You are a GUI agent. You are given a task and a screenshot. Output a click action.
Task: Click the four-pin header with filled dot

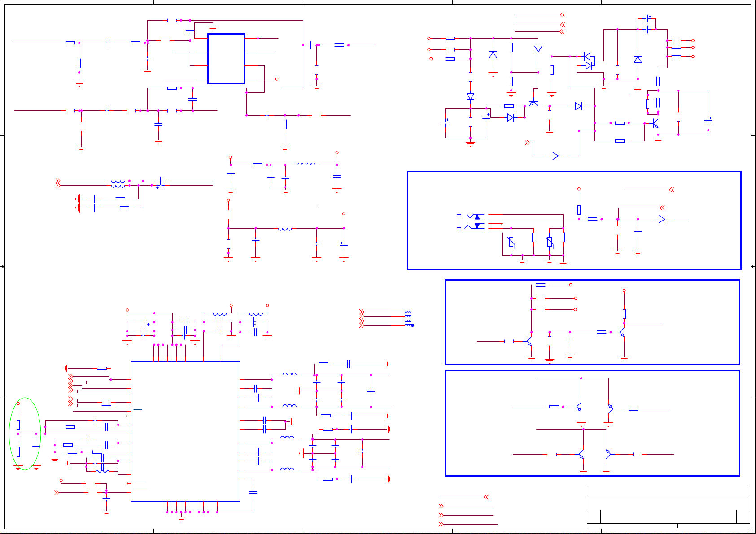coord(408,318)
